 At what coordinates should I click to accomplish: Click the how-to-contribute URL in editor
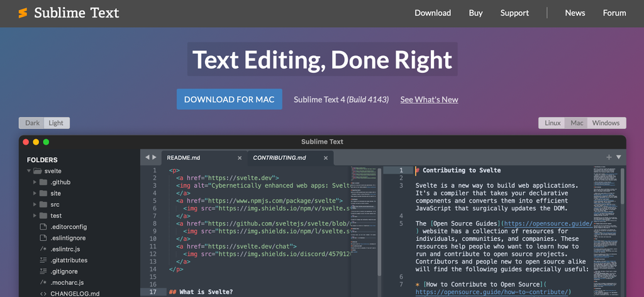492,292
